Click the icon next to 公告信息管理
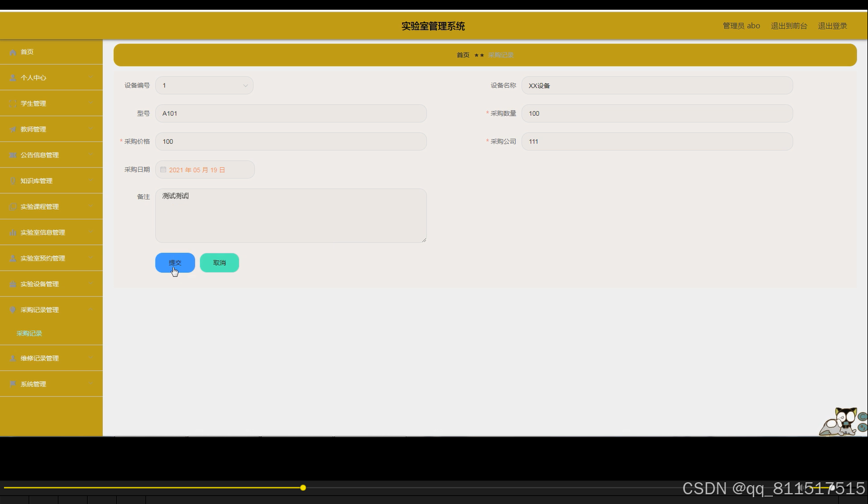Viewport: 868px width, 504px height. click(13, 155)
